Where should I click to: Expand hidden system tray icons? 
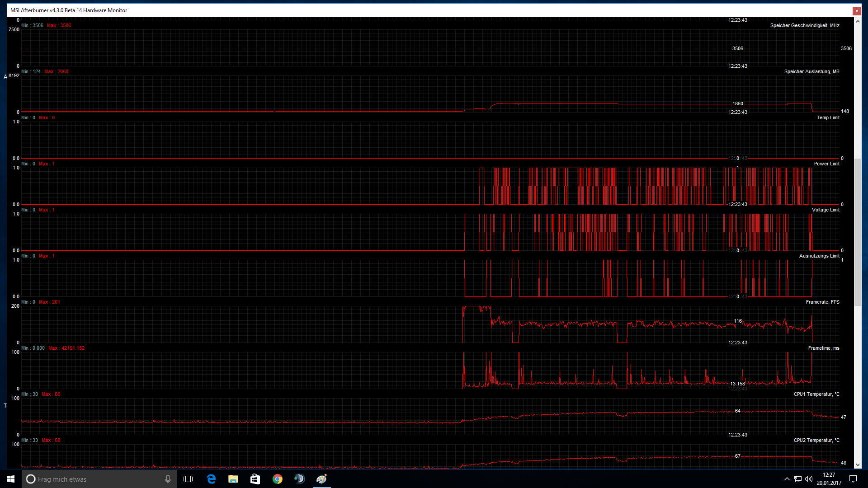[787, 479]
